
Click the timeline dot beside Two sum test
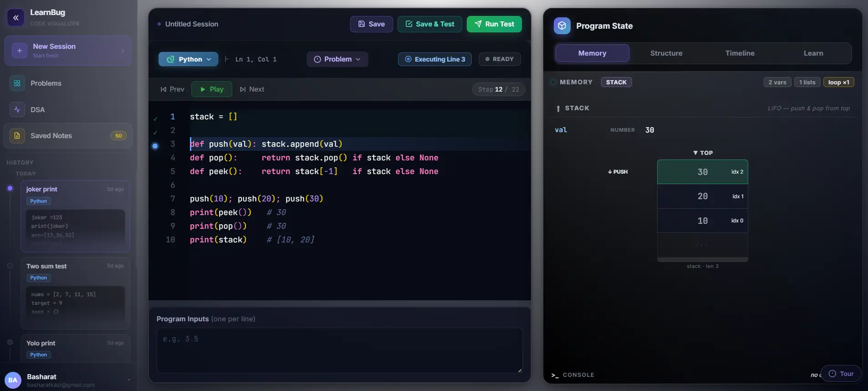tap(10, 266)
